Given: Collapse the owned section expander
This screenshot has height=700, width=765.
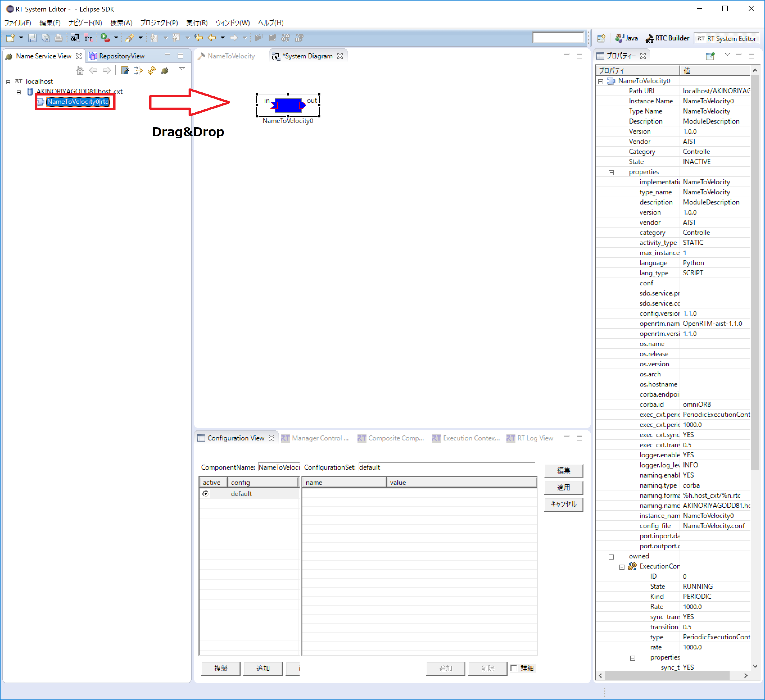Looking at the screenshot, I should pyautogui.click(x=611, y=557).
